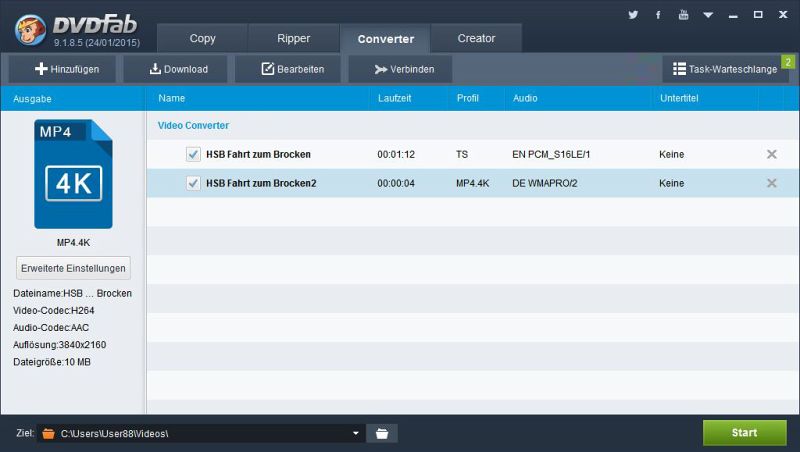Select the HSB Fahrt zum Brocken title

(x=258, y=154)
